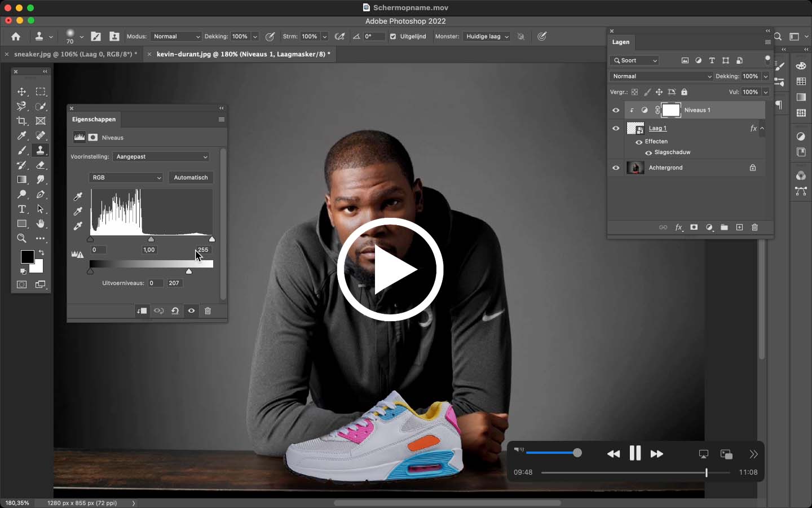Select the Zoom tool in toolbox
The height and width of the screenshot is (508, 812).
click(x=22, y=238)
